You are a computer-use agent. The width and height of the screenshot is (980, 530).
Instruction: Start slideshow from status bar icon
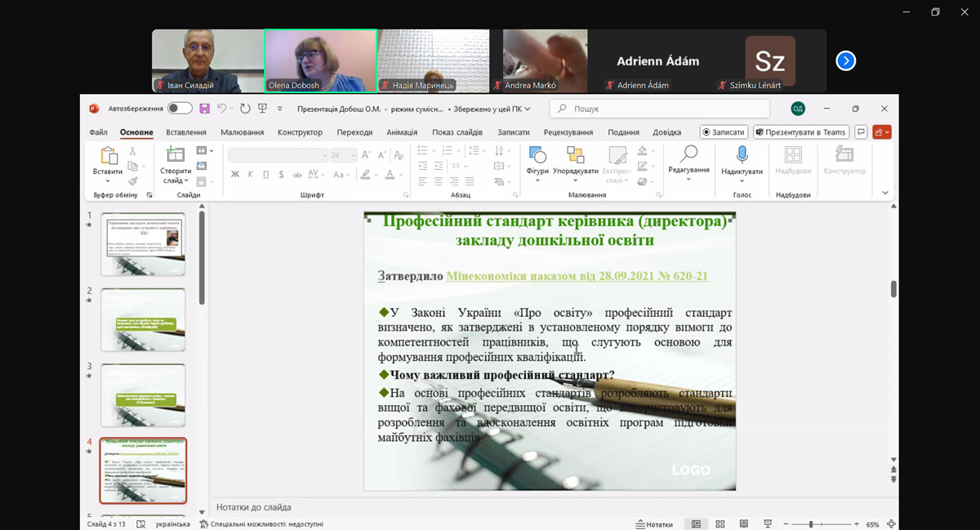pyautogui.click(x=768, y=524)
